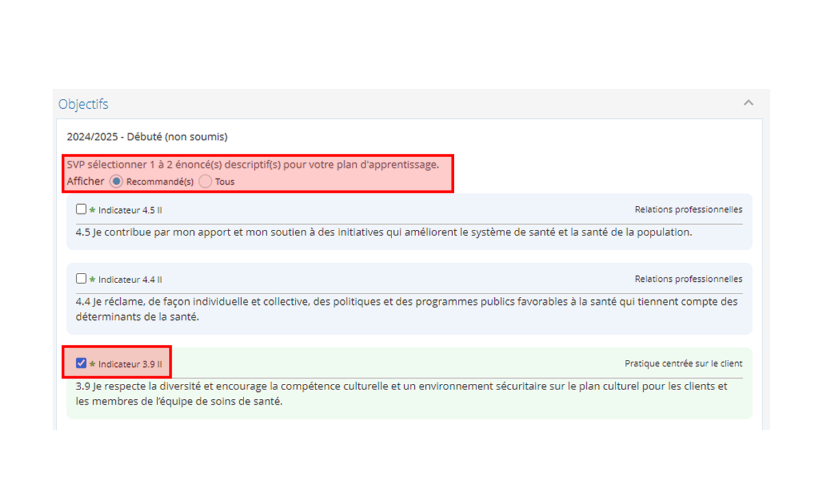Click the 2024/2025 Débuté (non soumis) status text
This screenshot has width=822, height=504.
(147, 136)
